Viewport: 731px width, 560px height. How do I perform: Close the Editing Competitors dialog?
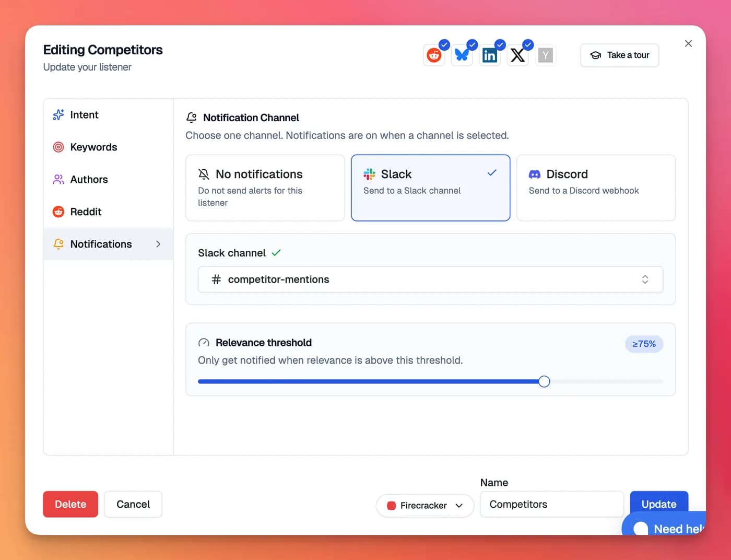pyautogui.click(x=688, y=43)
